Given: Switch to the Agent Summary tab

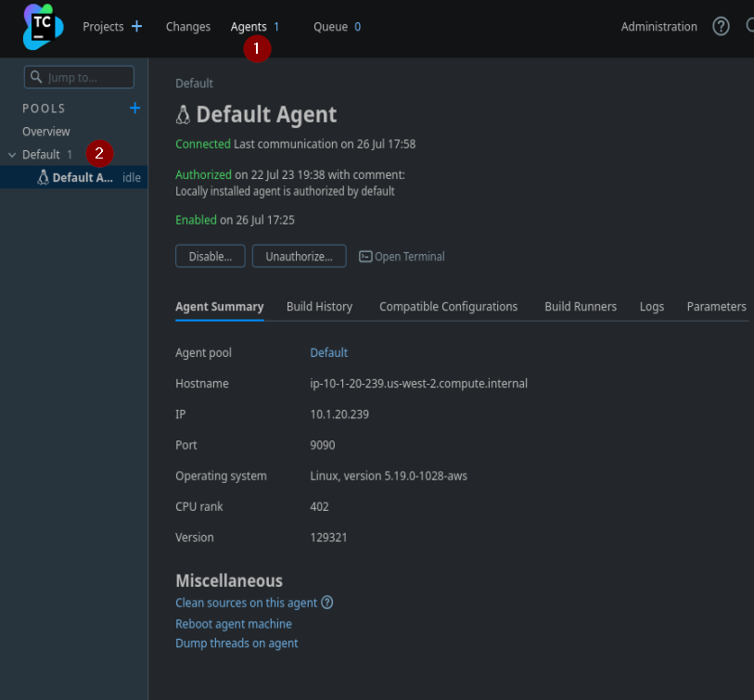Looking at the screenshot, I should coord(219,307).
